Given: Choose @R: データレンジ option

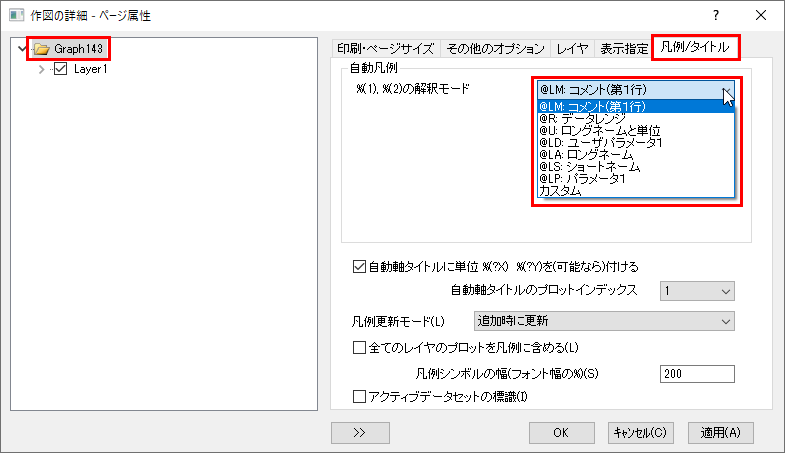Looking at the screenshot, I should [x=635, y=119].
